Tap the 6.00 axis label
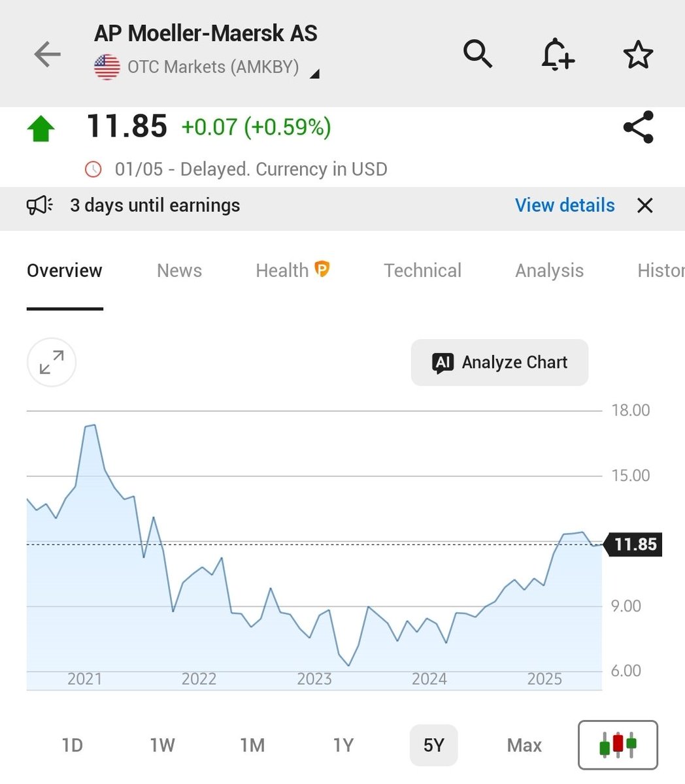This screenshot has width=685, height=784. (626, 671)
